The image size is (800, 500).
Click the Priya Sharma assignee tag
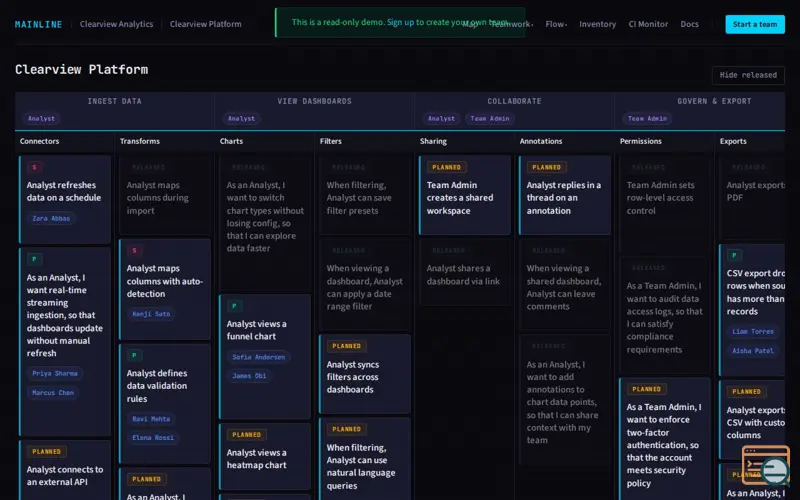point(55,373)
